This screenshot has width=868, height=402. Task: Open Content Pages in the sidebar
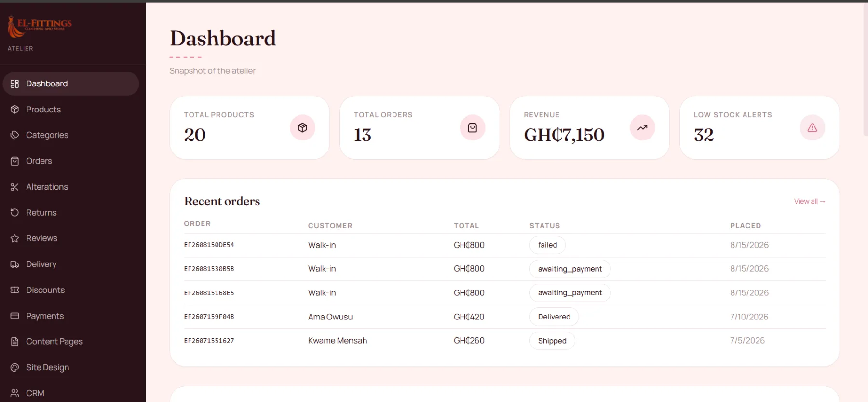point(71,342)
